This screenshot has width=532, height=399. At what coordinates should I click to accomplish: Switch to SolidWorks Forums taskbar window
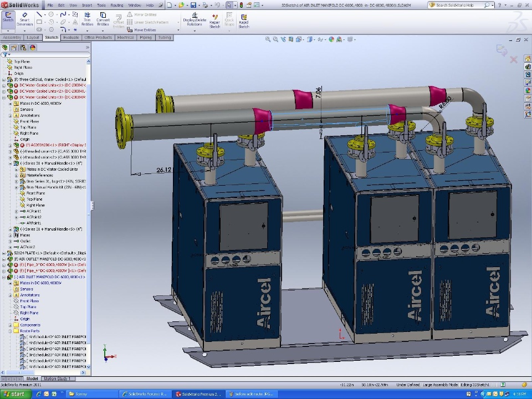coord(145,394)
